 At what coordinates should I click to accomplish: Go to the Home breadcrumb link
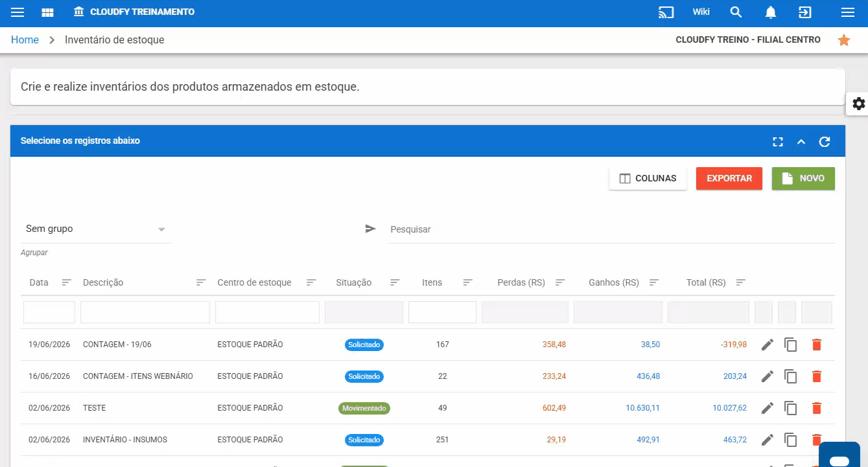(25, 40)
